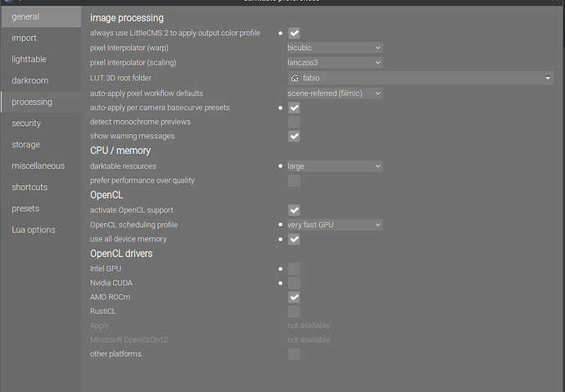
Task: Click the home folder icon beside fabio
Action: click(x=295, y=78)
